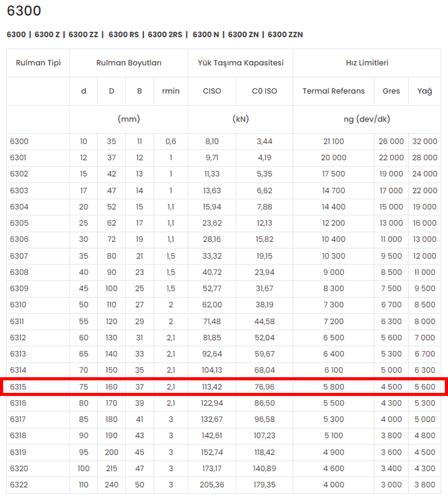The width and height of the screenshot is (448, 500).
Task: Click the C0 ISO column header
Action: [x=264, y=91]
